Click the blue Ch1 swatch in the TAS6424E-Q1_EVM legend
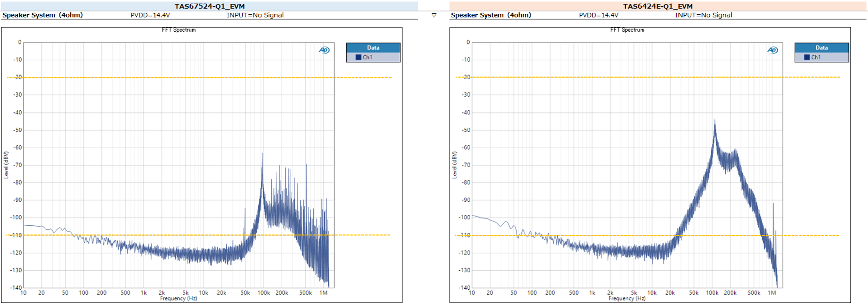This screenshot has width=868, height=304. coord(807,57)
